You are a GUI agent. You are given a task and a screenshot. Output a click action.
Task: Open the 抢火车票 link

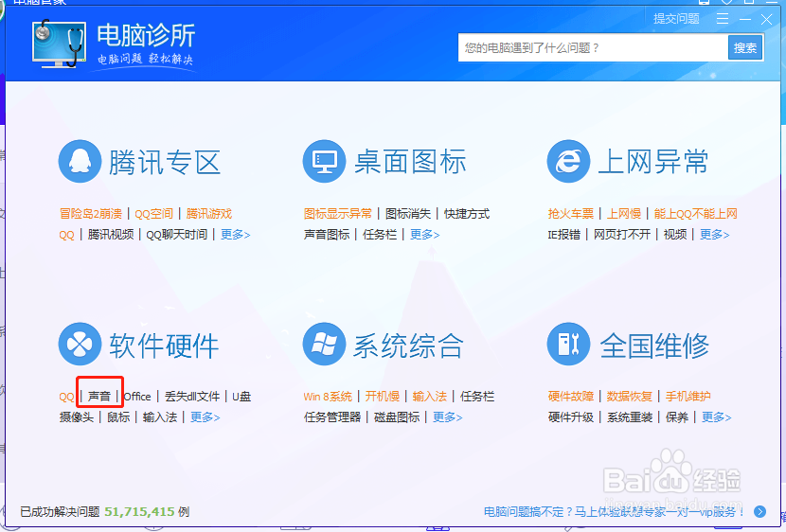(x=570, y=214)
